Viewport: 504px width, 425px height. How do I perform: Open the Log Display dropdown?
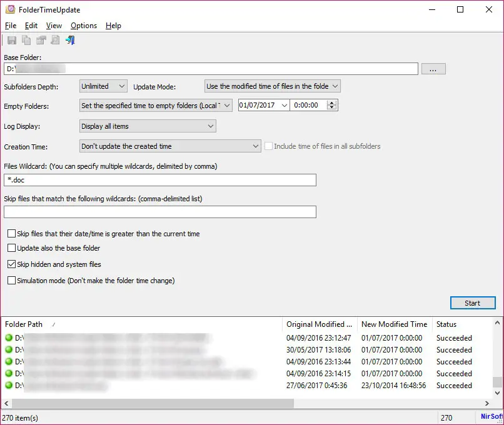[148, 126]
